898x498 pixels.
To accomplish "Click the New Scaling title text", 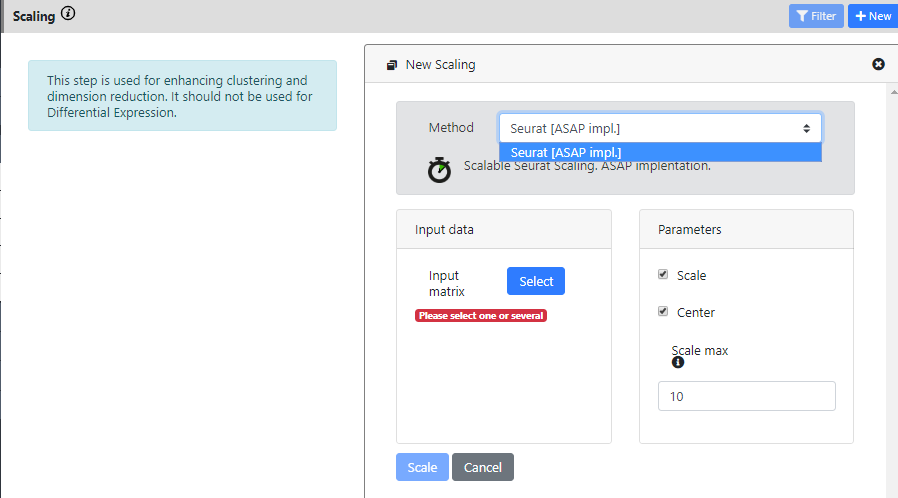I will point(440,65).
